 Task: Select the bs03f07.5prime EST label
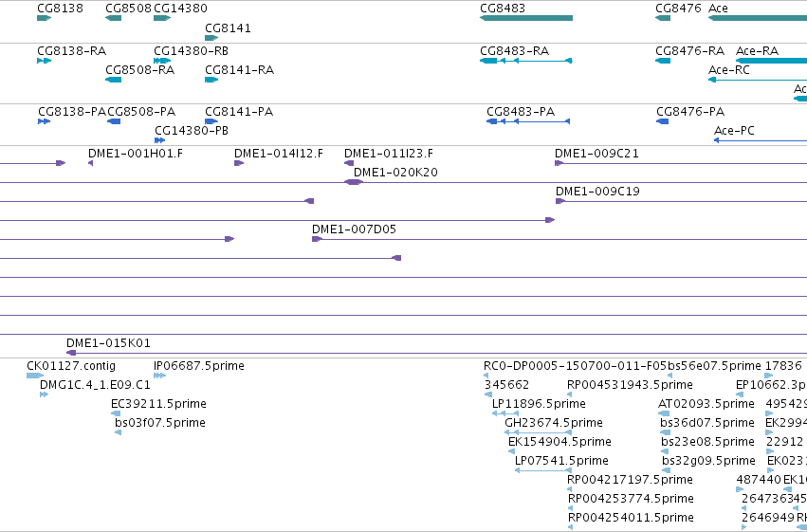160,423
